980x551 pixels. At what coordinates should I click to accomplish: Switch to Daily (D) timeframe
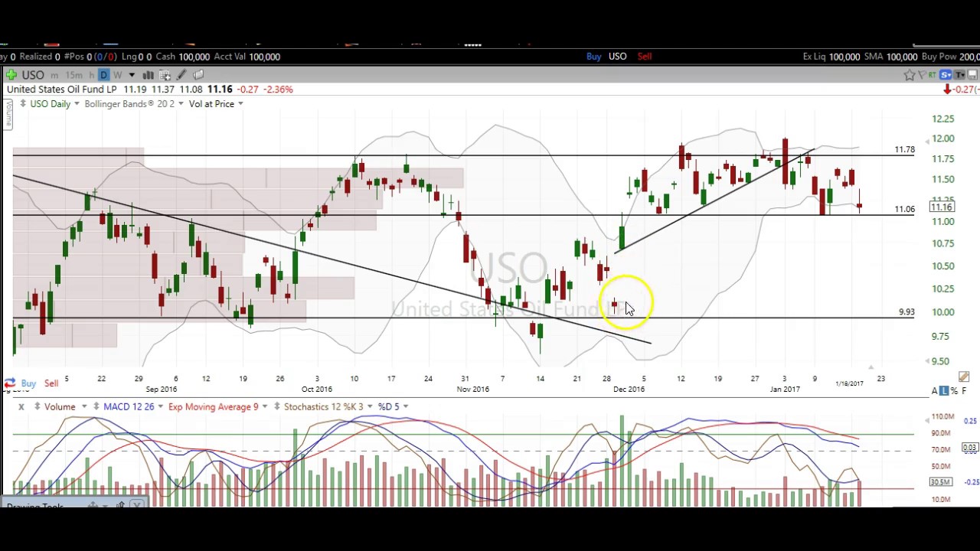(104, 75)
